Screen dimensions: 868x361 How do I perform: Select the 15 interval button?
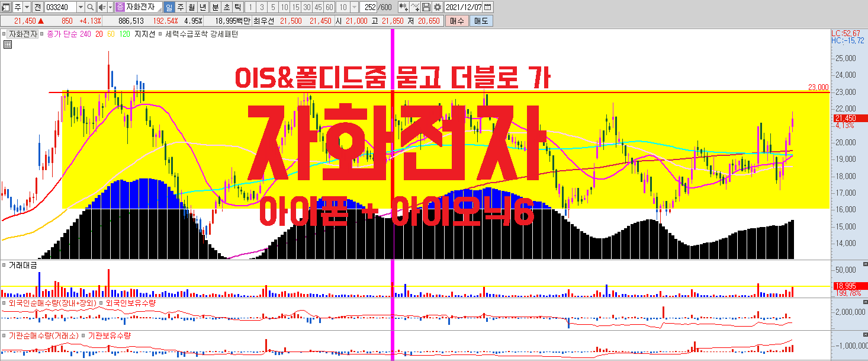click(x=295, y=7)
